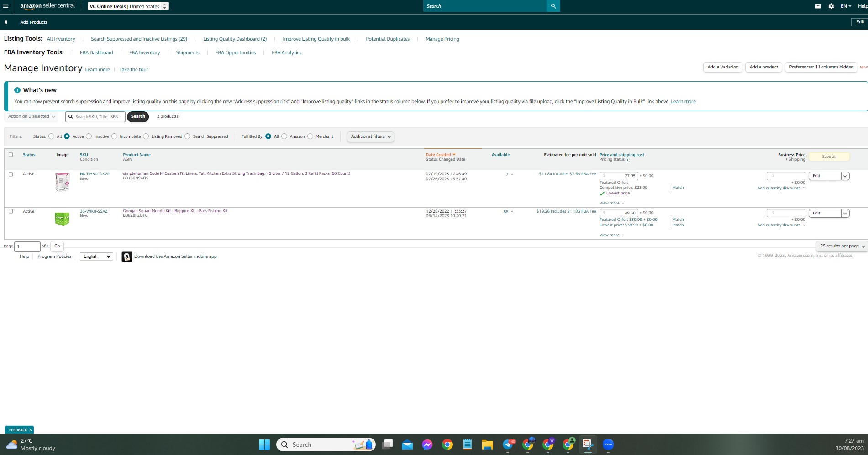
Task: Open the settings gear icon
Action: [831, 6]
